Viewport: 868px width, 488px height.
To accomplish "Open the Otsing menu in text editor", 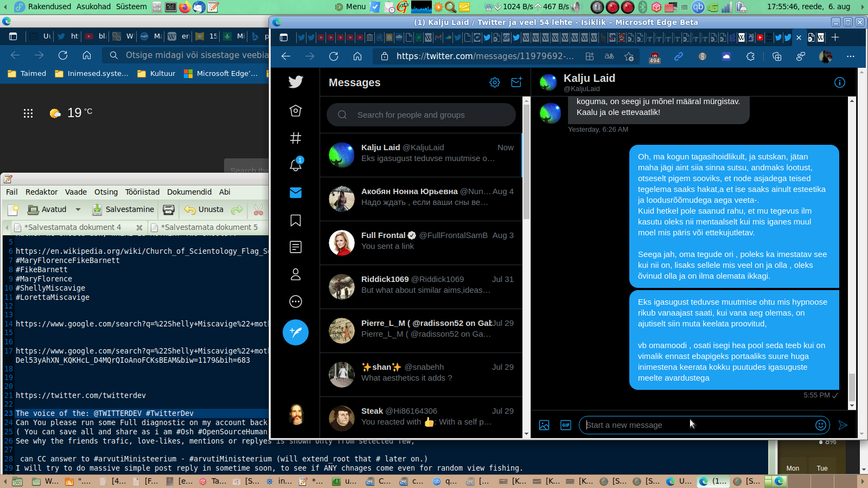I will [106, 192].
